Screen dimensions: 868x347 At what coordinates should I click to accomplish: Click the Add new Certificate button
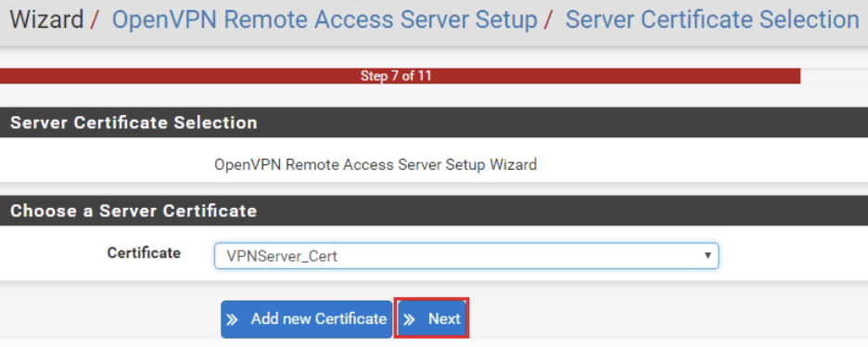[306, 319]
